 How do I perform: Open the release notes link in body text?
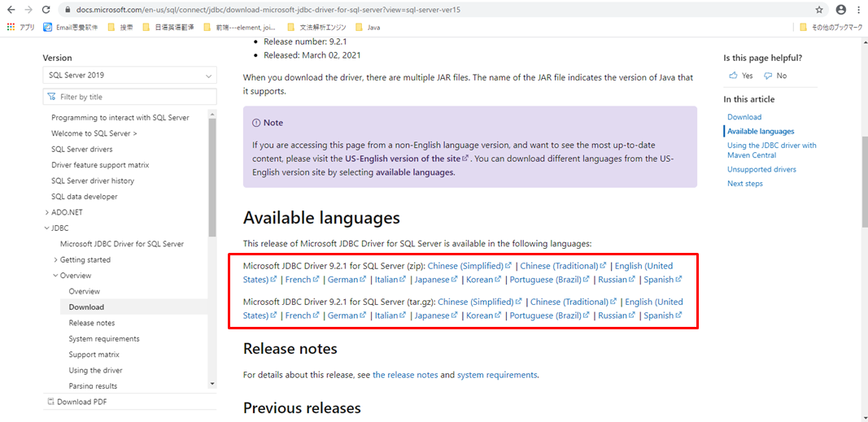[x=405, y=375]
